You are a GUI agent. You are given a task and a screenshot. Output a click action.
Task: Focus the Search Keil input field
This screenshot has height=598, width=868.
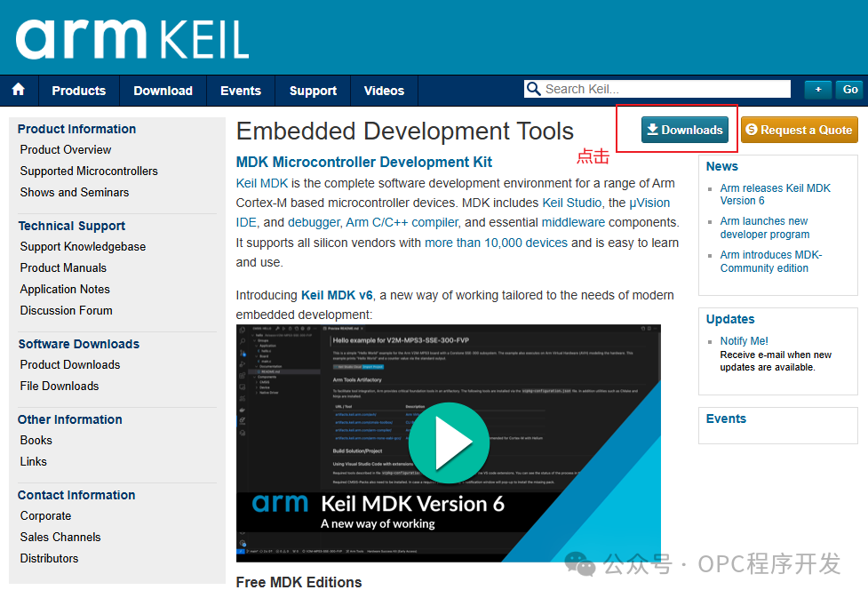657,89
